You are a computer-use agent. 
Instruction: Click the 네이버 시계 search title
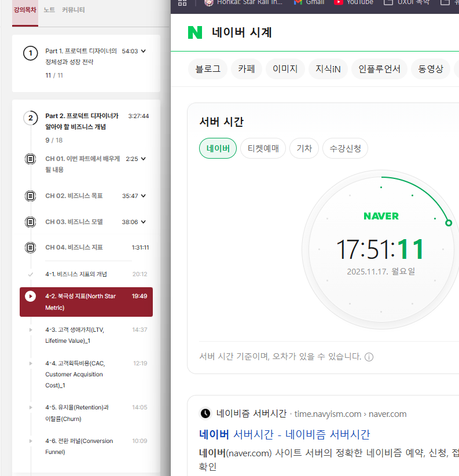(241, 32)
